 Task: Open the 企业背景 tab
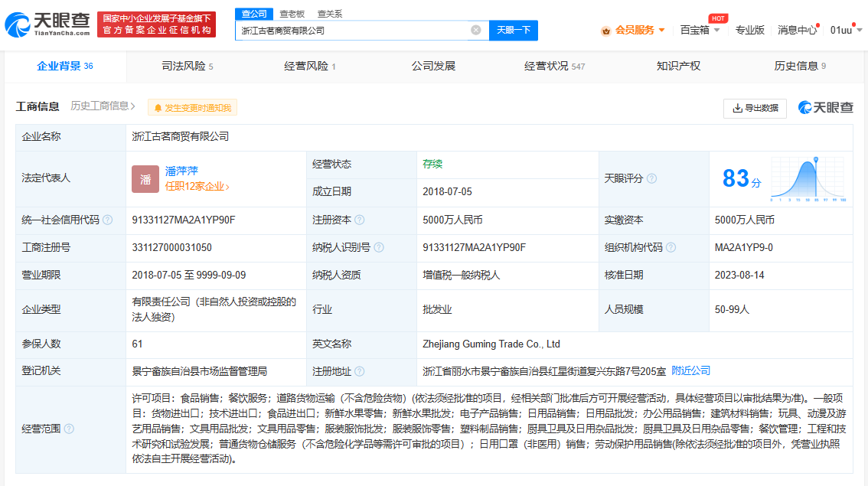65,67
